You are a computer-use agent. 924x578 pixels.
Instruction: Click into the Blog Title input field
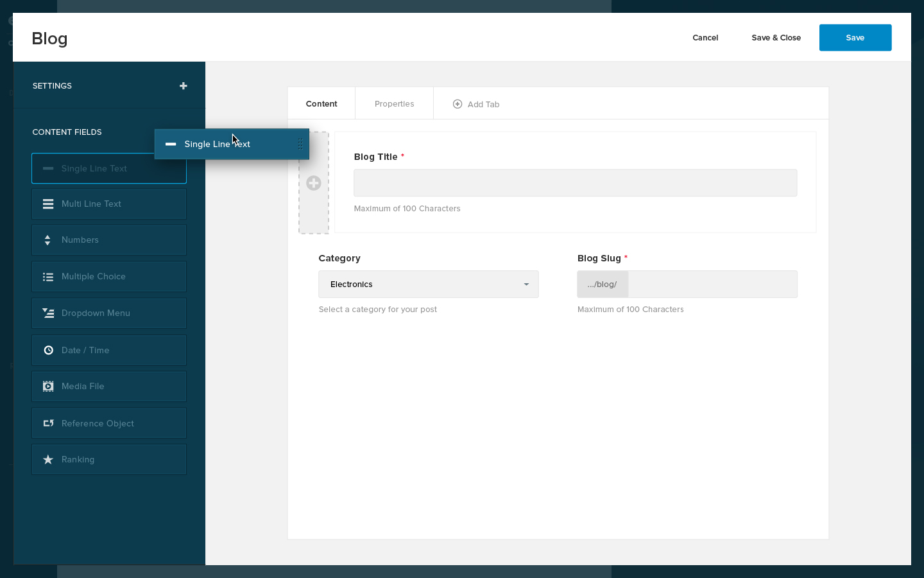tap(576, 183)
